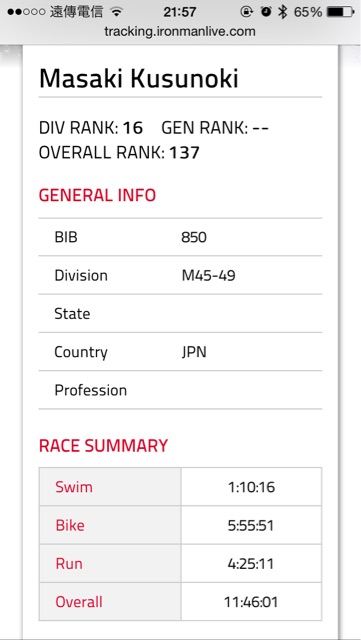
Task: Select the M45-49 division value
Action: [x=208, y=276]
